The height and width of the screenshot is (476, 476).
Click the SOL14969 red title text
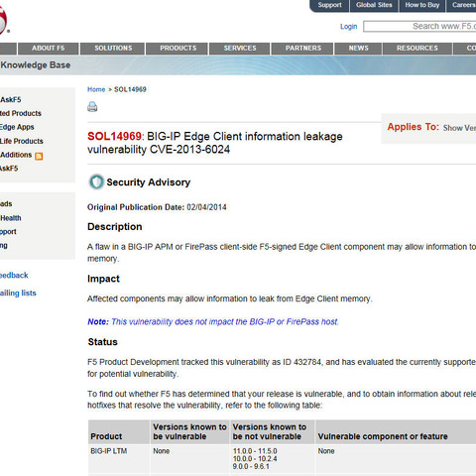point(115,136)
